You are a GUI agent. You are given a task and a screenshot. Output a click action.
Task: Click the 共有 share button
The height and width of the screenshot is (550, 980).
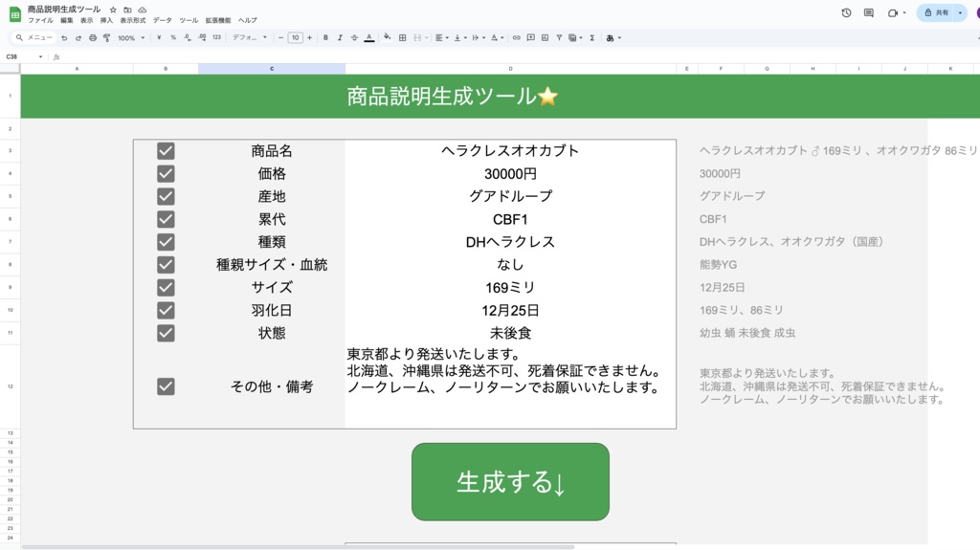coord(937,12)
